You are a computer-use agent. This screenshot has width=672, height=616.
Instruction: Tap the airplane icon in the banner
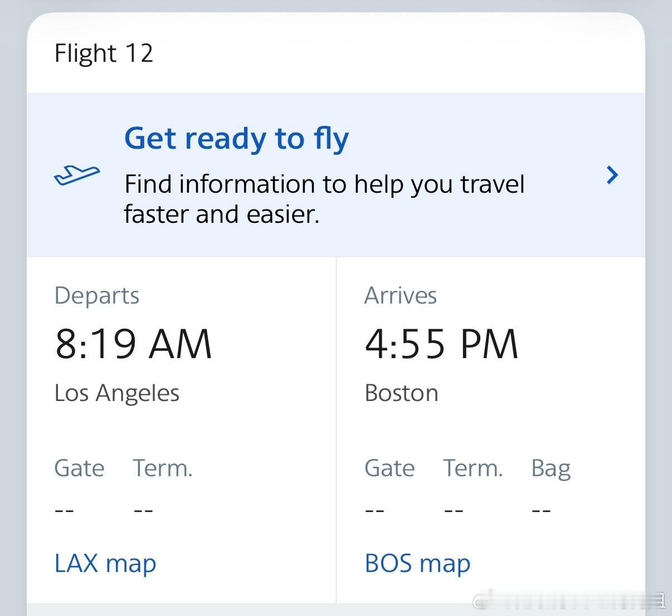click(77, 175)
